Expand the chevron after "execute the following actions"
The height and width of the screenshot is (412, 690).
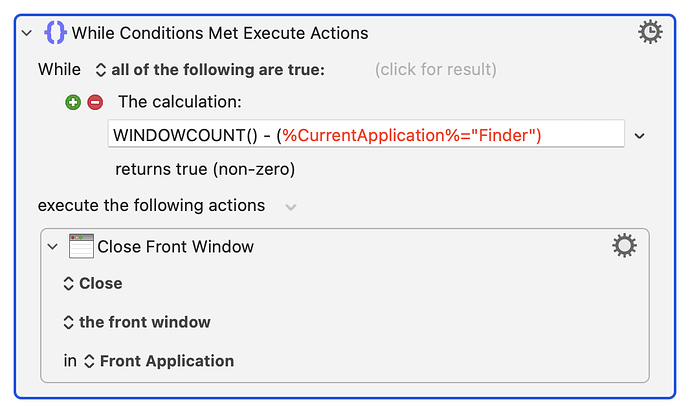[290, 207]
